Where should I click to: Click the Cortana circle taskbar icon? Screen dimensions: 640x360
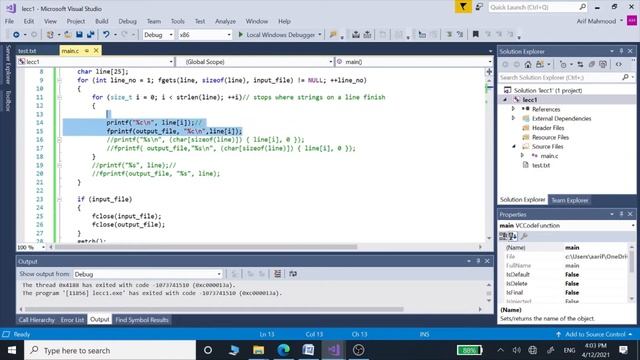(208, 350)
